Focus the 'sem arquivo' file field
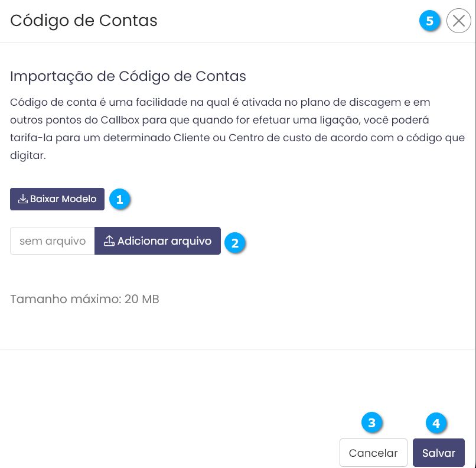The width and height of the screenshot is (476, 468). 53,241
